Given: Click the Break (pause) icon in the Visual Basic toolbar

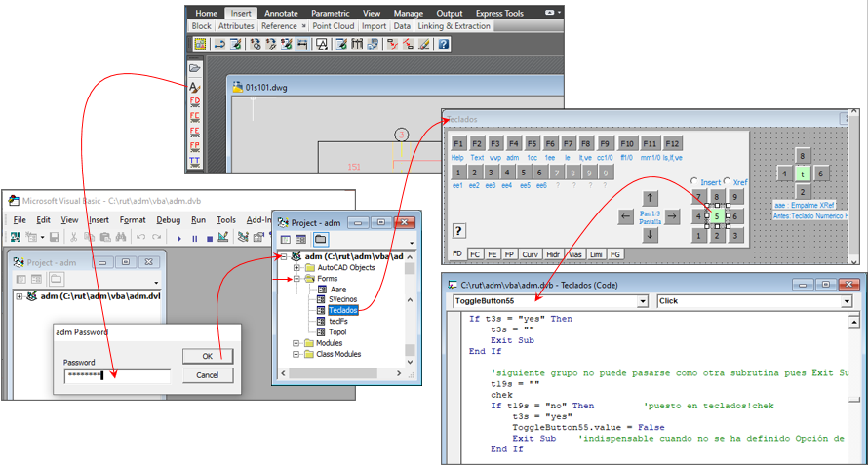Looking at the screenshot, I should pos(194,238).
